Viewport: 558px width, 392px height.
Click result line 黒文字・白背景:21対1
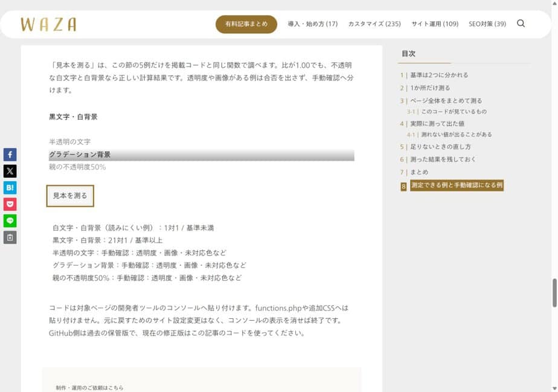(107, 240)
